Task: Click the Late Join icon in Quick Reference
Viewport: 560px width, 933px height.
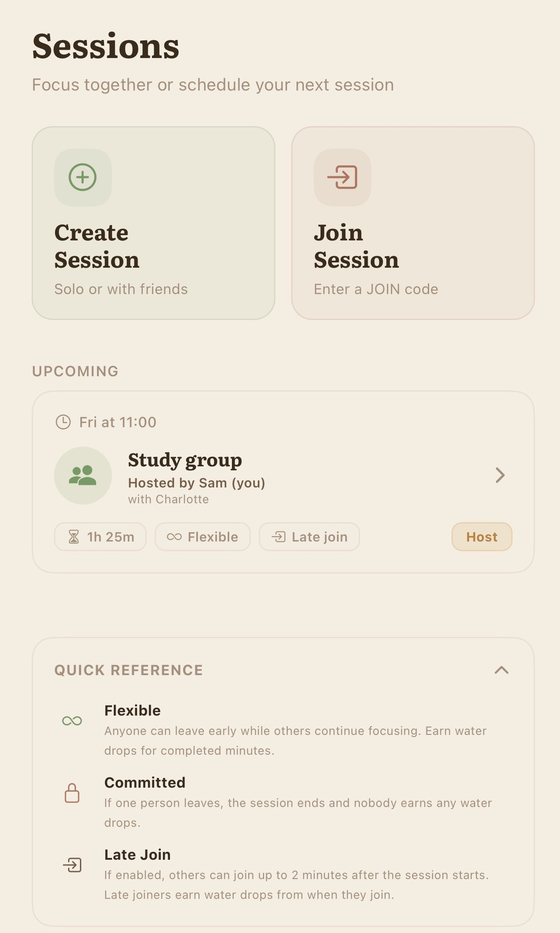Action: (72, 865)
